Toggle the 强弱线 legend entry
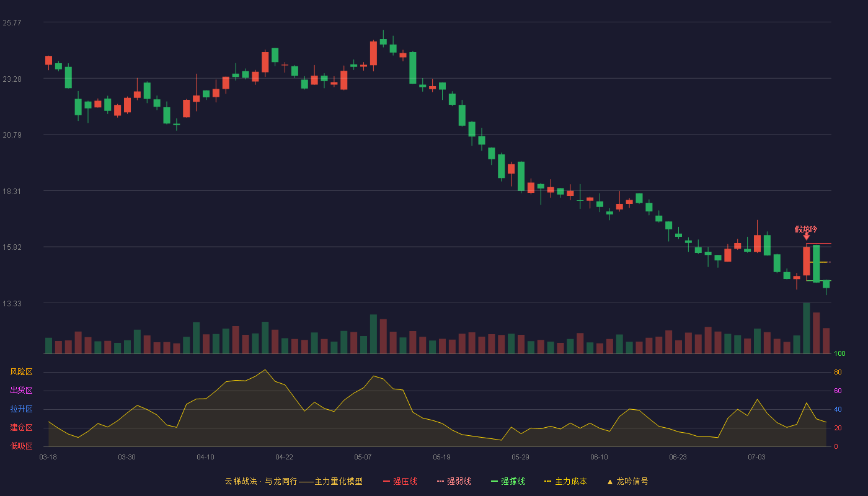 click(454, 481)
